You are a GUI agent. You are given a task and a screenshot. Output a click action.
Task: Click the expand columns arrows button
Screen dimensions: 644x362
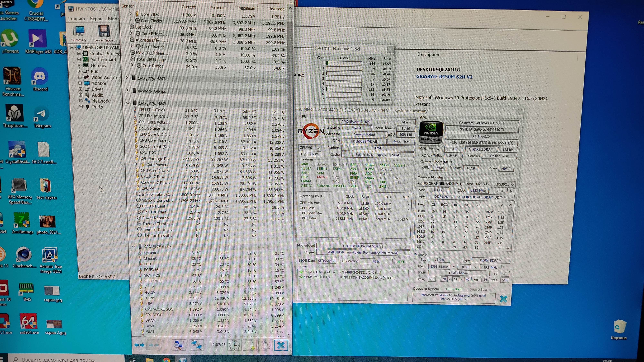click(x=139, y=345)
